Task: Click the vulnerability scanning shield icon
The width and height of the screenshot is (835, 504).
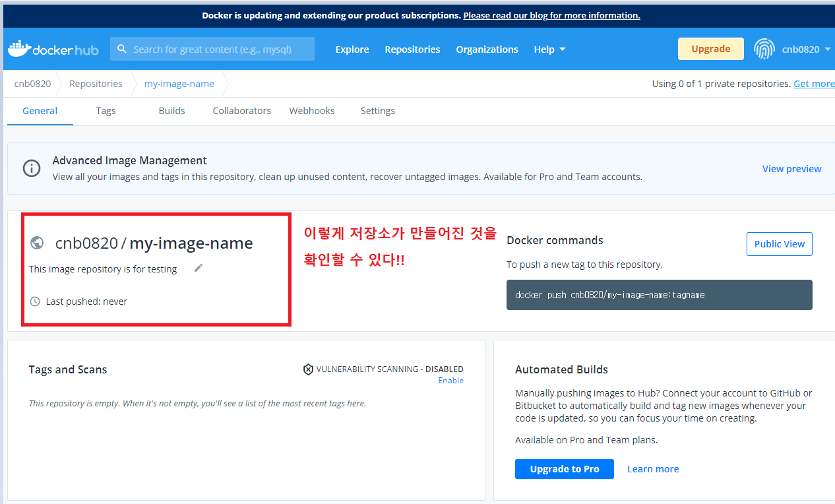Action: pyautogui.click(x=308, y=369)
